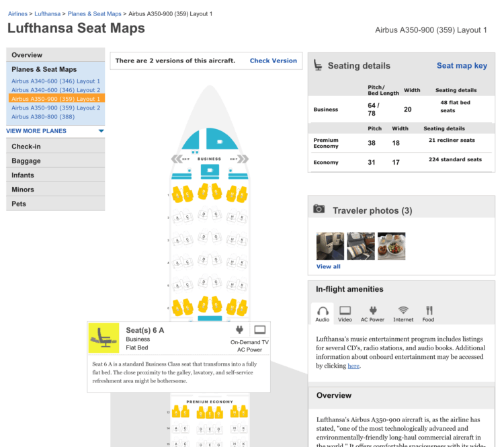Select business seat 1D on map
Image resolution: width=504 pixels, height=447 pixels.
coord(203,192)
